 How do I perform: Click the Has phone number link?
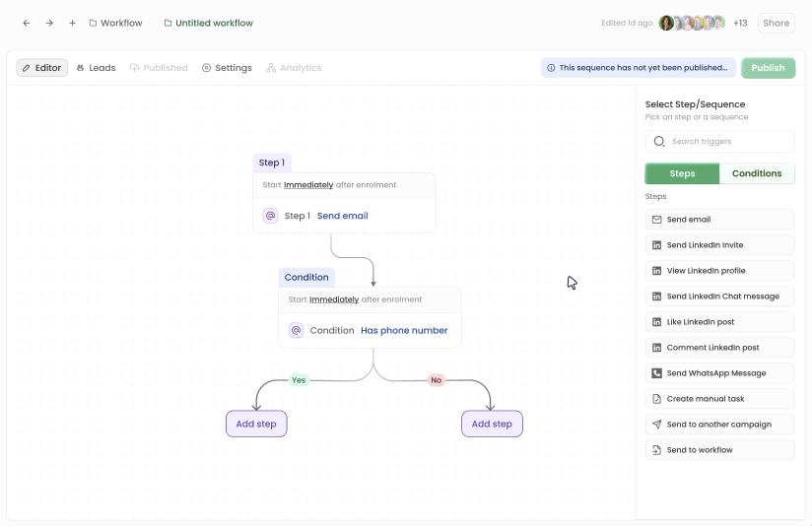coord(404,331)
